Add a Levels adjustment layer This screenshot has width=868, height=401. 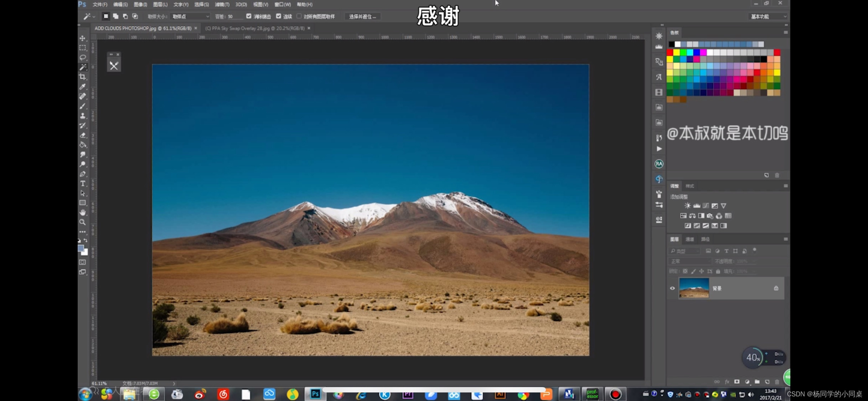[697, 206]
